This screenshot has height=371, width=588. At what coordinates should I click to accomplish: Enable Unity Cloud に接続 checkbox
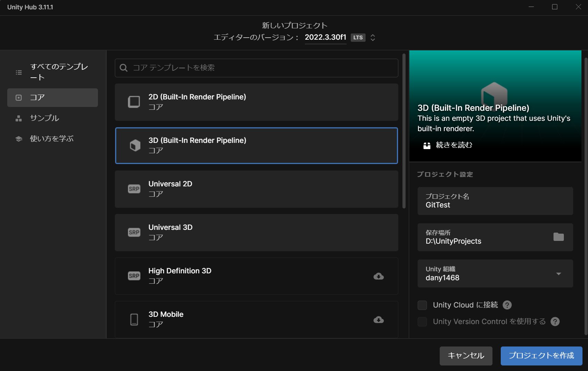pyautogui.click(x=422, y=305)
